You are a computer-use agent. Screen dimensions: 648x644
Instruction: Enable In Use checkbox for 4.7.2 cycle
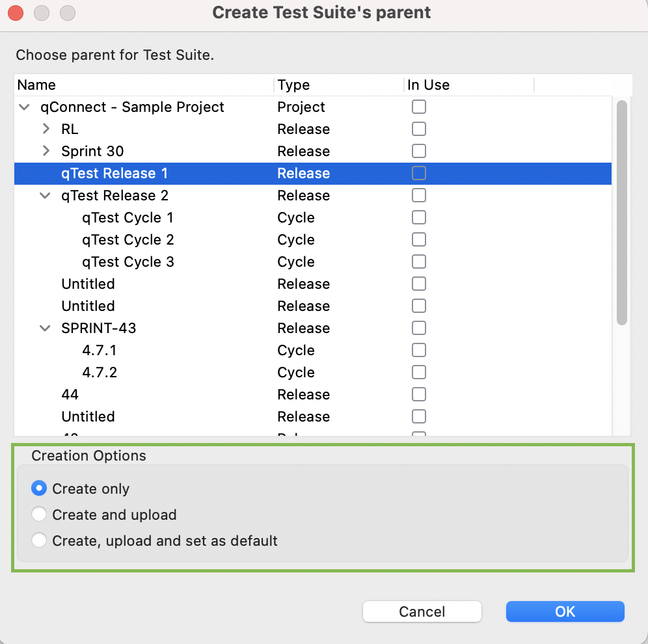coord(419,373)
